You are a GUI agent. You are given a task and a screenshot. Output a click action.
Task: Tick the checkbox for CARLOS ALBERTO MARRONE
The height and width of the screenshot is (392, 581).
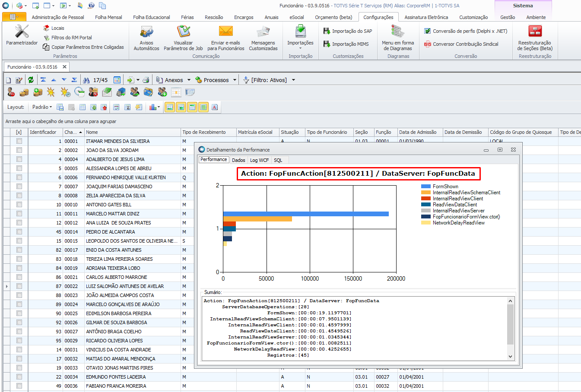(19, 277)
